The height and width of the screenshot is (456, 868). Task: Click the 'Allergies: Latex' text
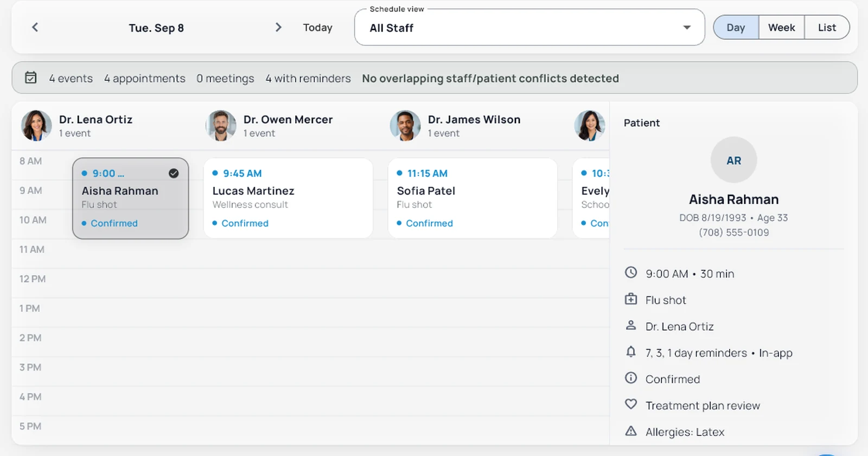coord(685,432)
